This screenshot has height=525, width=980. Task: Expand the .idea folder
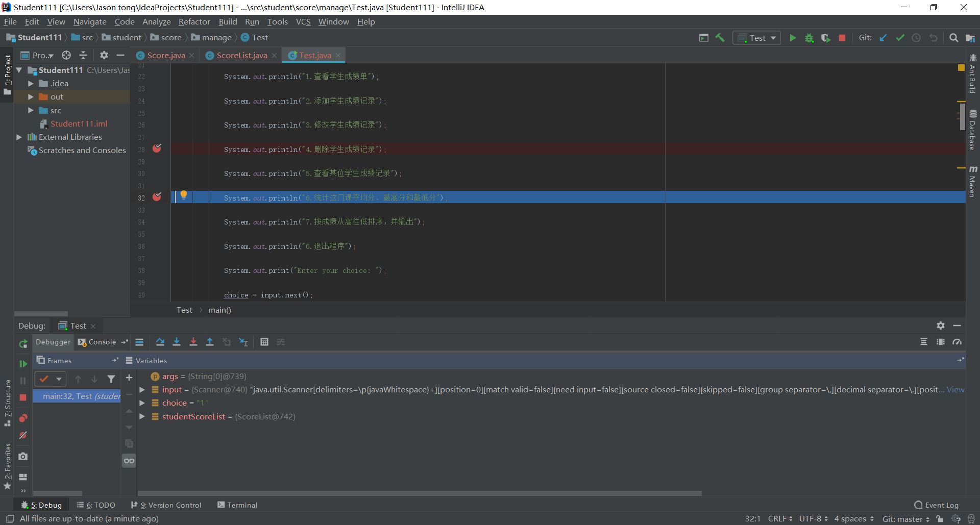tap(31, 83)
